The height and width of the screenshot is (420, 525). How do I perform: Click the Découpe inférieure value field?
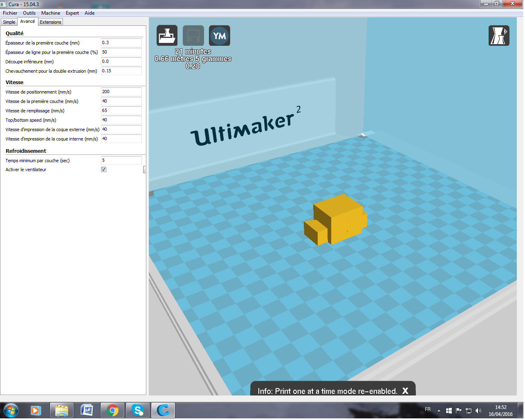click(x=121, y=62)
